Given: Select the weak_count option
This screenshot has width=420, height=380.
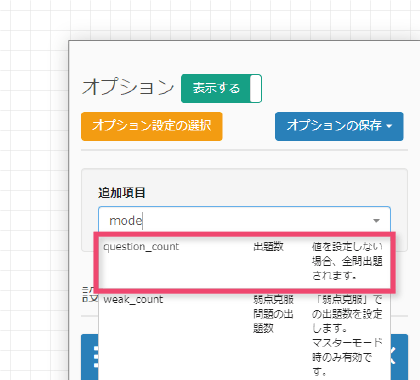Looking at the screenshot, I should 244,335.
